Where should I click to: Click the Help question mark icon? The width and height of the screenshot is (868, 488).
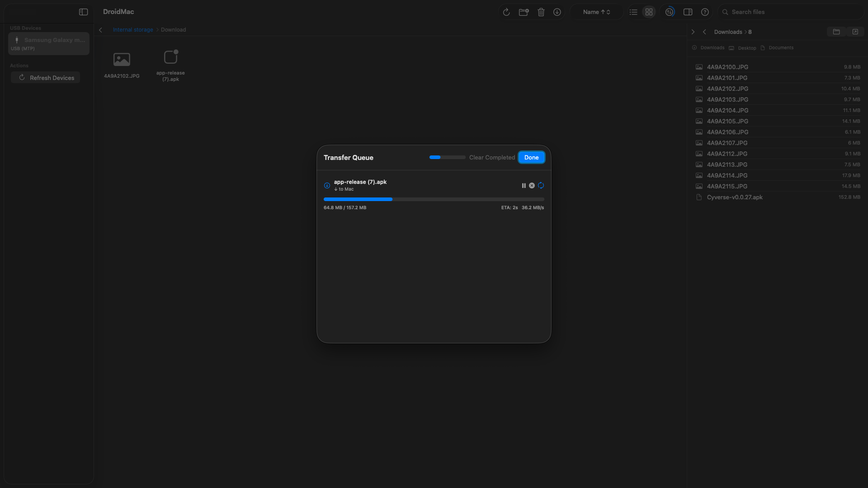[705, 12]
